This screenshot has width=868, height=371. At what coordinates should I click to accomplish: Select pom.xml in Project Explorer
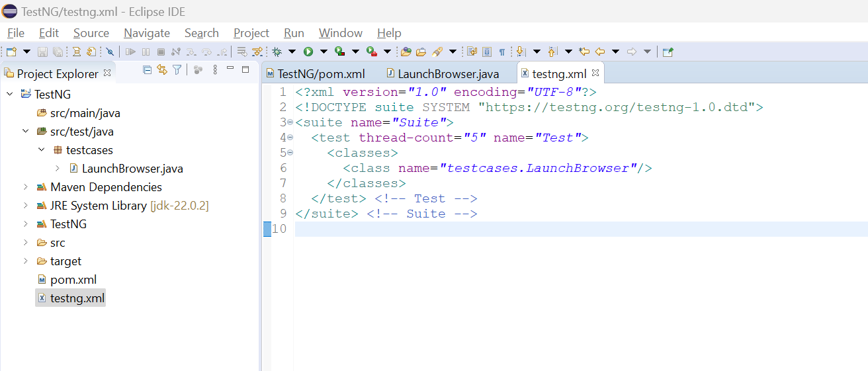67,280
